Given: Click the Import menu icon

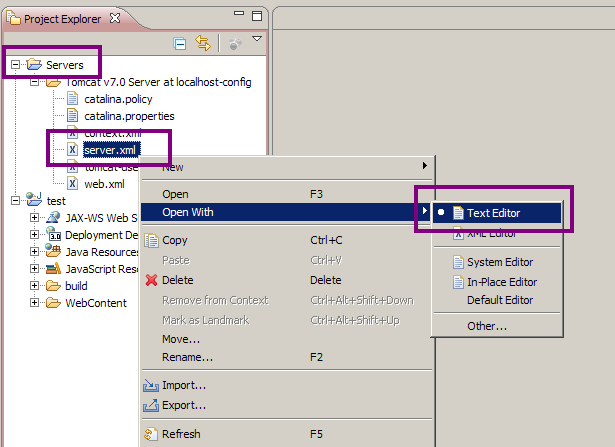Looking at the screenshot, I should (151, 385).
